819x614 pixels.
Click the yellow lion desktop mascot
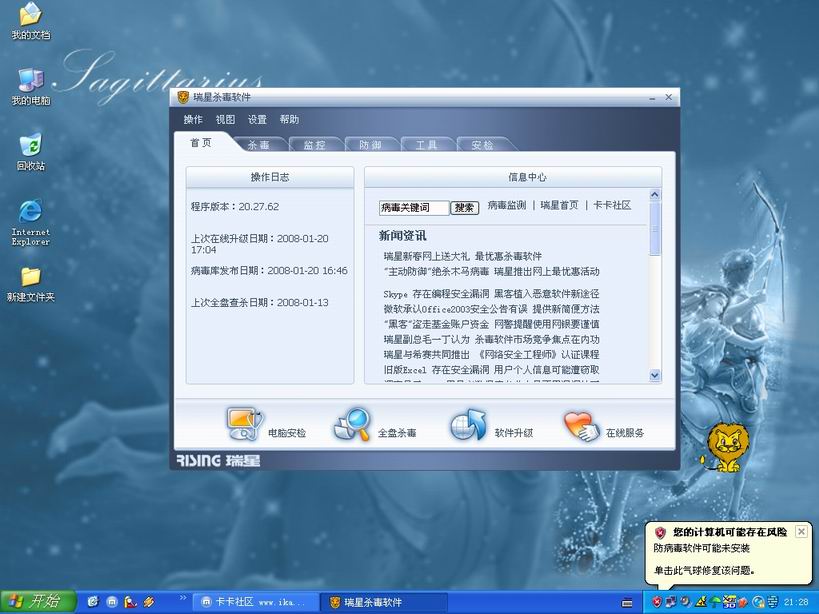(725, 447)
